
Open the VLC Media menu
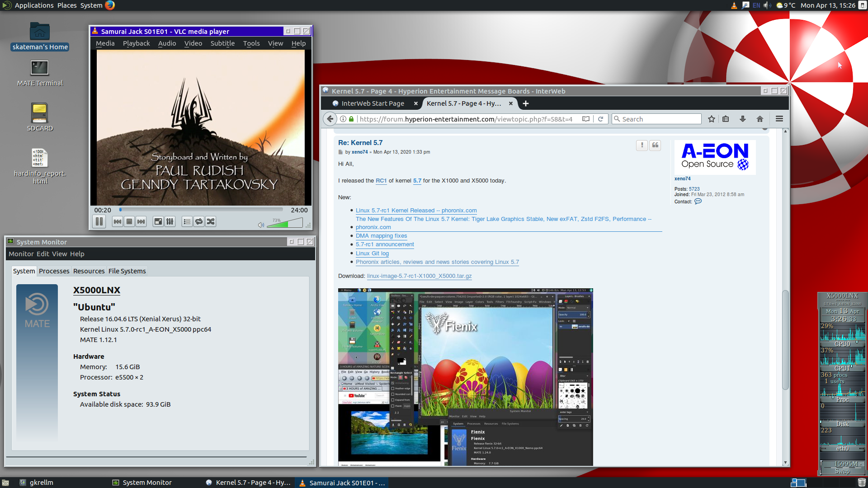(x=105, y=43)
